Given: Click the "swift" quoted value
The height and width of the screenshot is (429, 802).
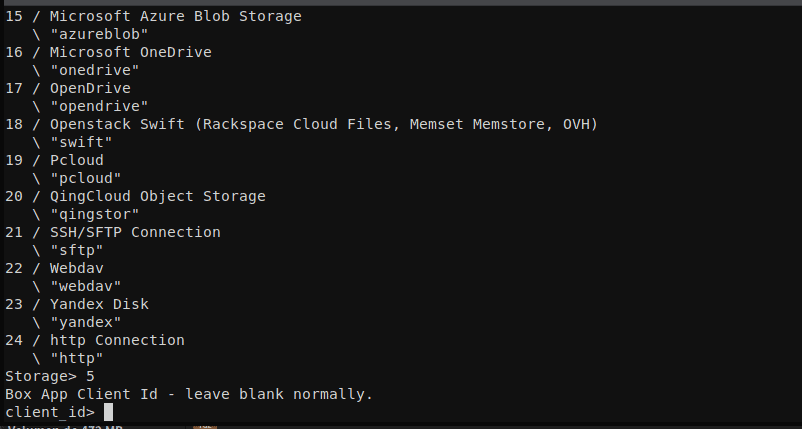Looking at the screenshot, I should (x=81, y=142).
